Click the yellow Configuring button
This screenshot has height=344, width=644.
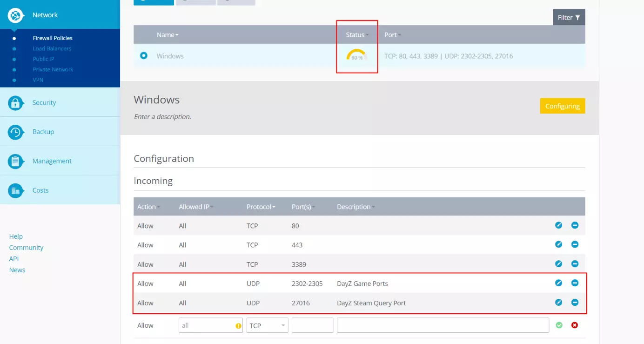tap(563, 106)
